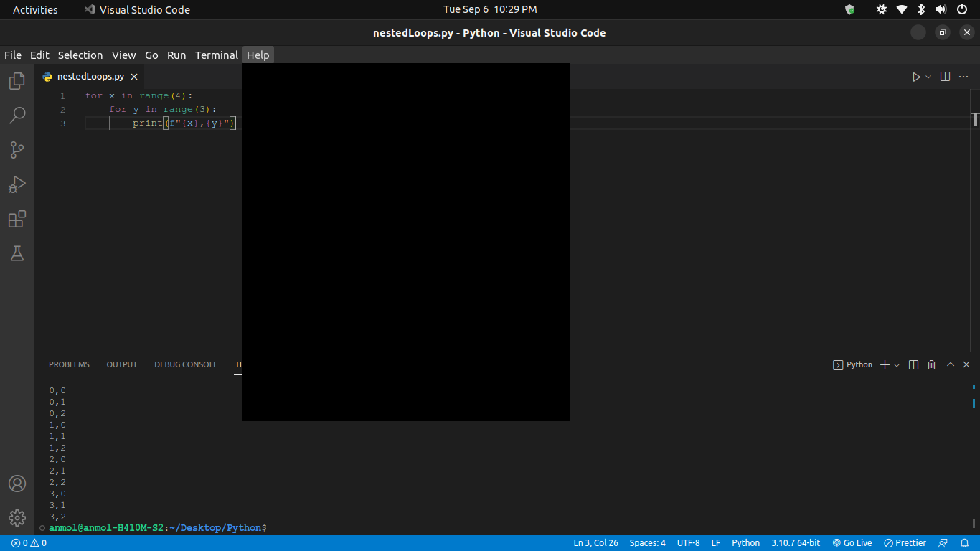
Task: Split the terminal panel
Action: click(913, 364)
